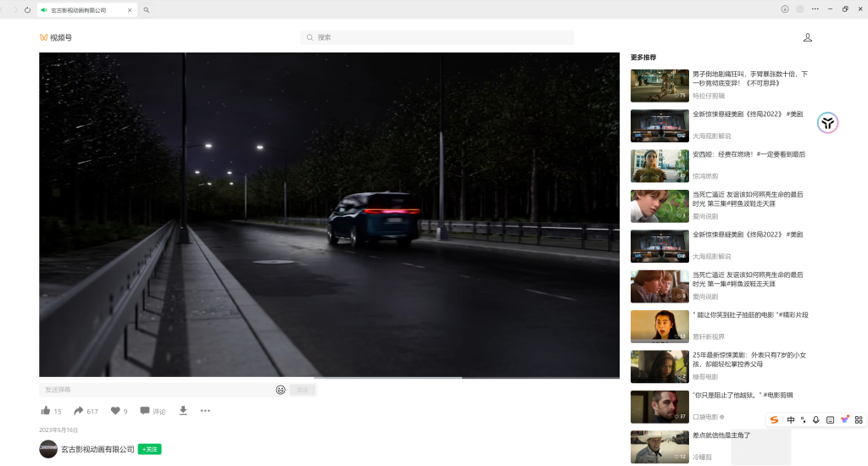Viewport: 868px width, 466px height.
Task: Click the 发送 send danmaku button
Action: (303, 390)
